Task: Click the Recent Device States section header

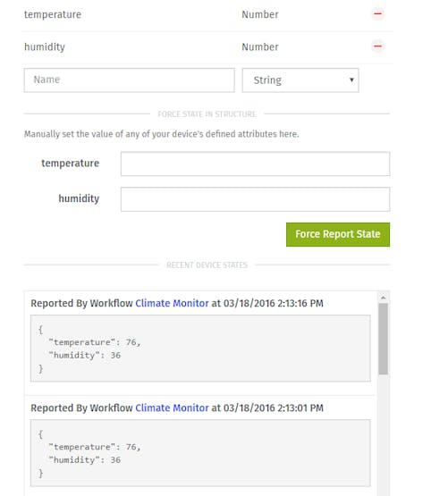Action: (207, 265)
